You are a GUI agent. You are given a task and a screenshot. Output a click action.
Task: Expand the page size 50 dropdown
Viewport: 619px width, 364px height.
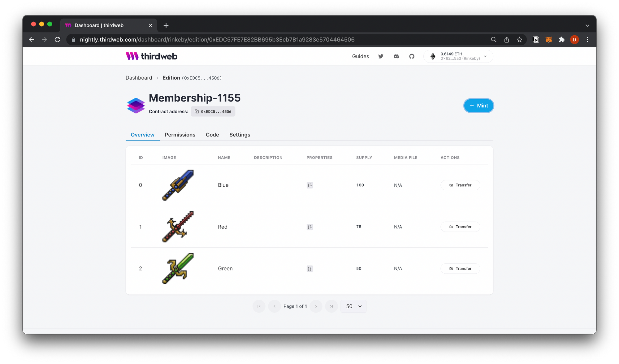pos(353,306)
